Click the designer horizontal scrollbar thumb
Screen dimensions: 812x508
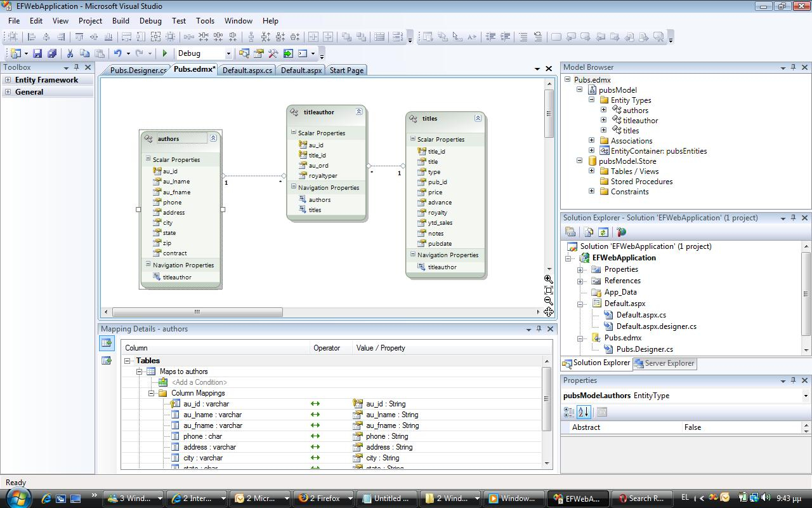coord(197,312)
